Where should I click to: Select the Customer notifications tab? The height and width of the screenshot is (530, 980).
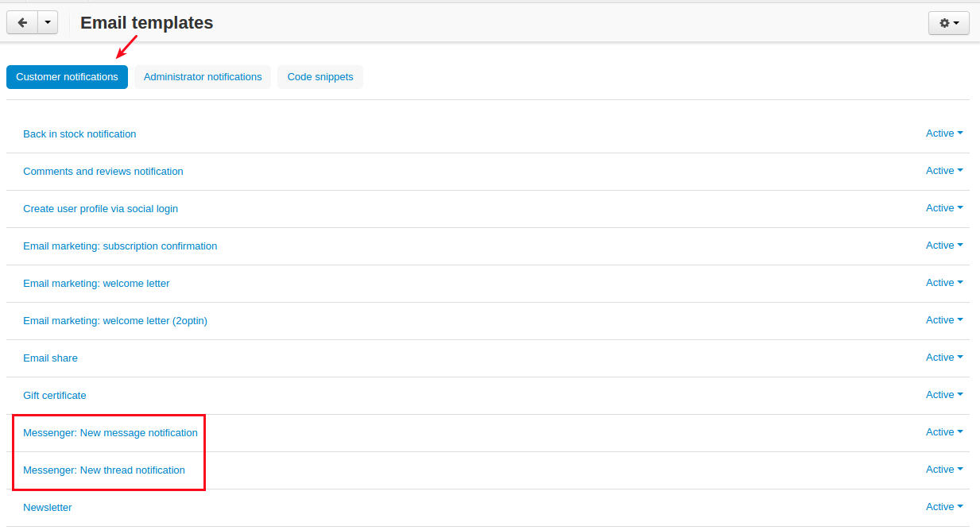coord(67,77)
